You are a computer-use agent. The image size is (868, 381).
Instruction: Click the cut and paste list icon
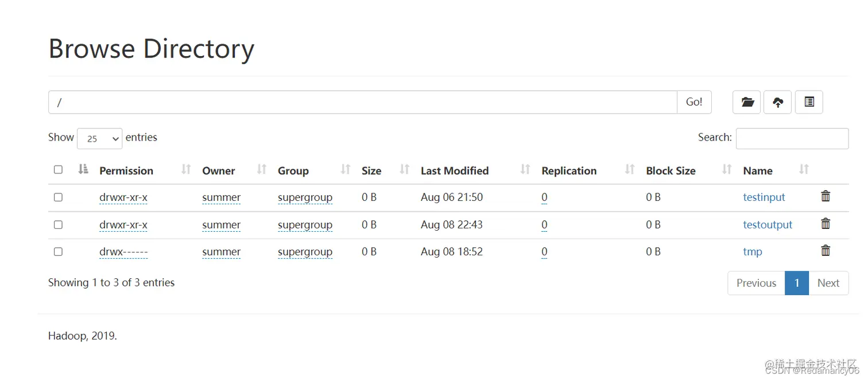[809, 102]
